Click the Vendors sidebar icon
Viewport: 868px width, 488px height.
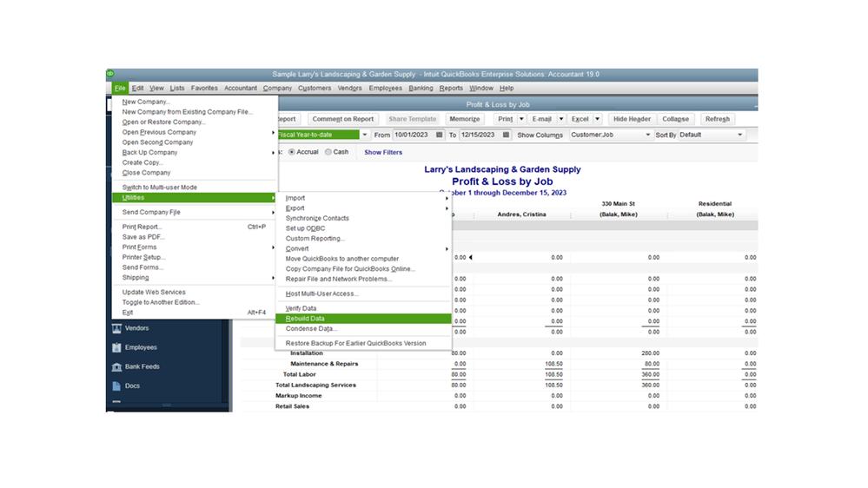(116, 328)
